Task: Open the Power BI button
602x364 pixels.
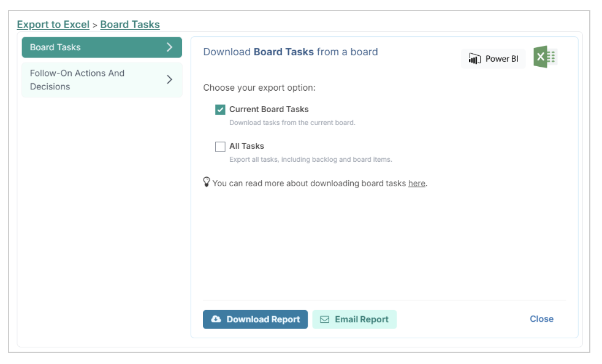Action: [x=493, y=59]
